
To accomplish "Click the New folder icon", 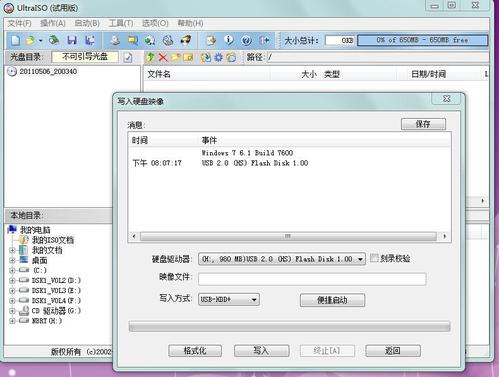I will [x=176, y=57].
